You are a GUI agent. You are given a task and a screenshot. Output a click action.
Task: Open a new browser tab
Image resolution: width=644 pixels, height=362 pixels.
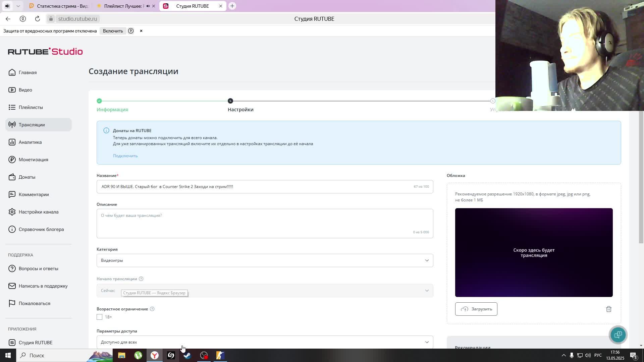pyautogui.click(x=232, y=6)
